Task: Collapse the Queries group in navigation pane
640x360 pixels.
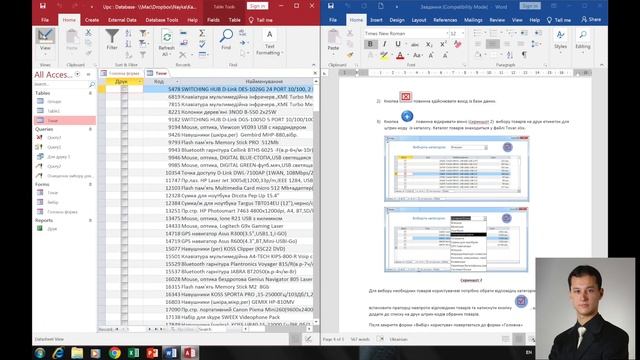Action: 90,129
